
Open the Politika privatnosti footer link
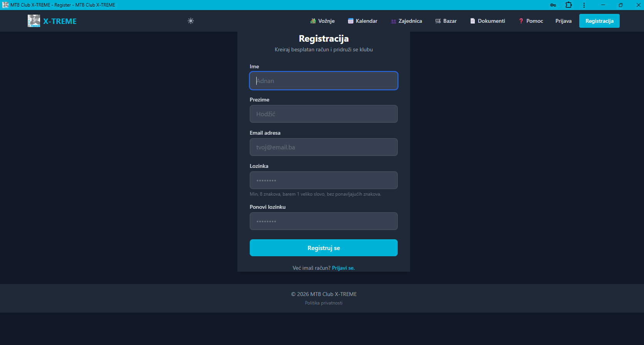[x=324, y=303]
